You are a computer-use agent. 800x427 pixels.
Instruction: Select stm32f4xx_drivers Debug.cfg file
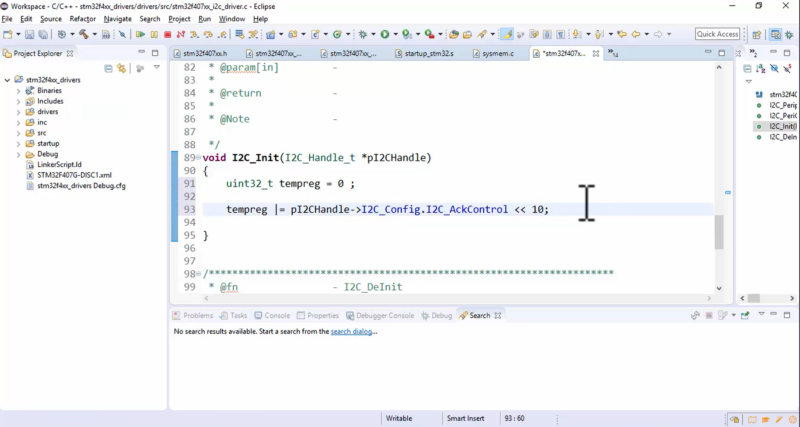81,186
